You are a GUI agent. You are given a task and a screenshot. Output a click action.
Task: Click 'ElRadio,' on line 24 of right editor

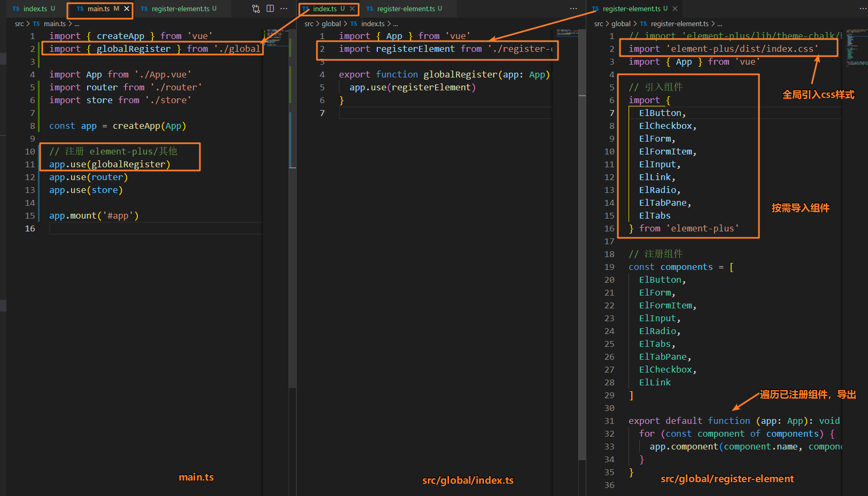point(660,331)
